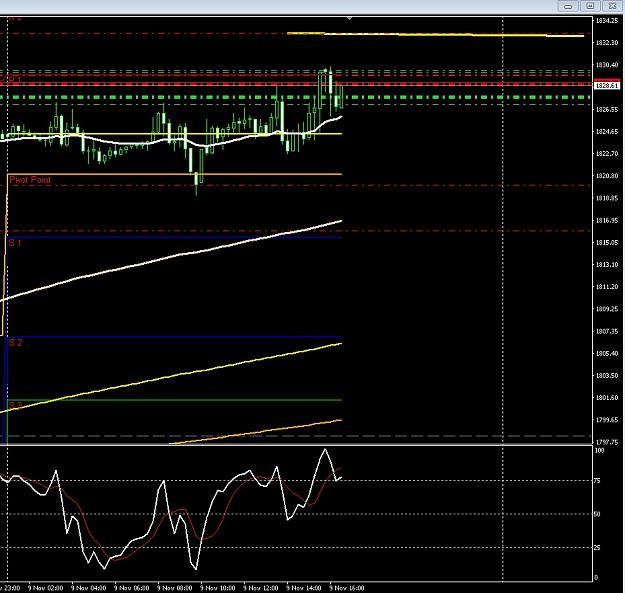Click the 1826.55 price scale value

(x=607, y=109)
